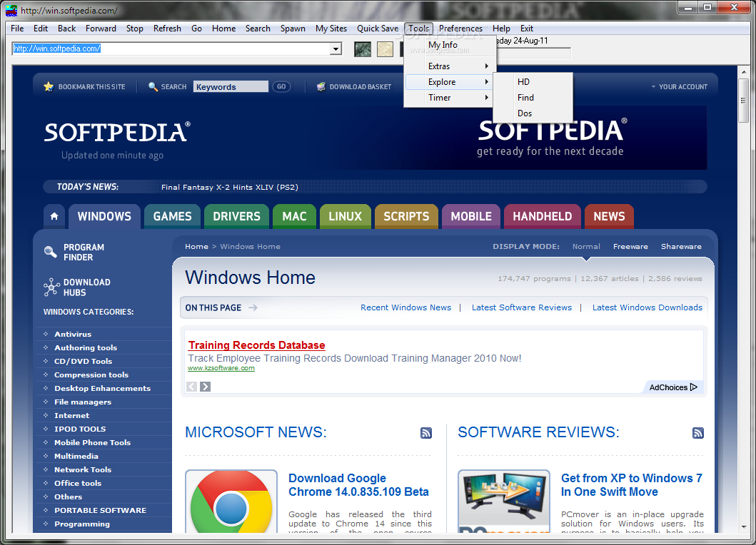Click Recent Windows News link

405,307
